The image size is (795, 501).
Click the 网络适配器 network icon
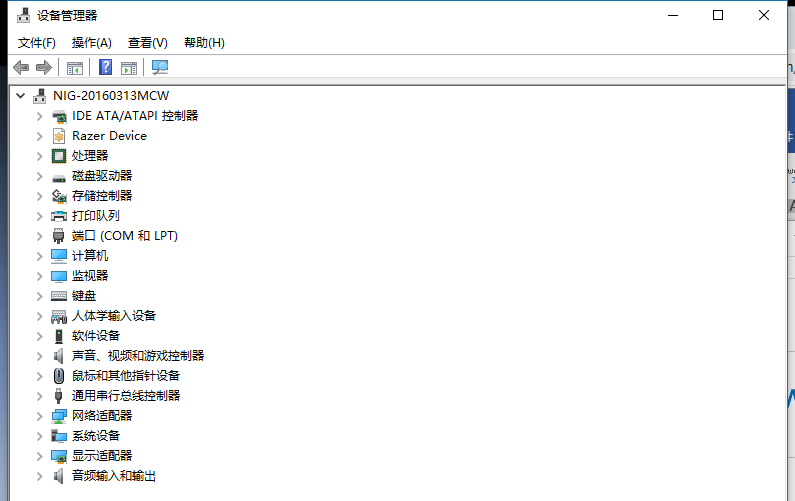(59, 416)
